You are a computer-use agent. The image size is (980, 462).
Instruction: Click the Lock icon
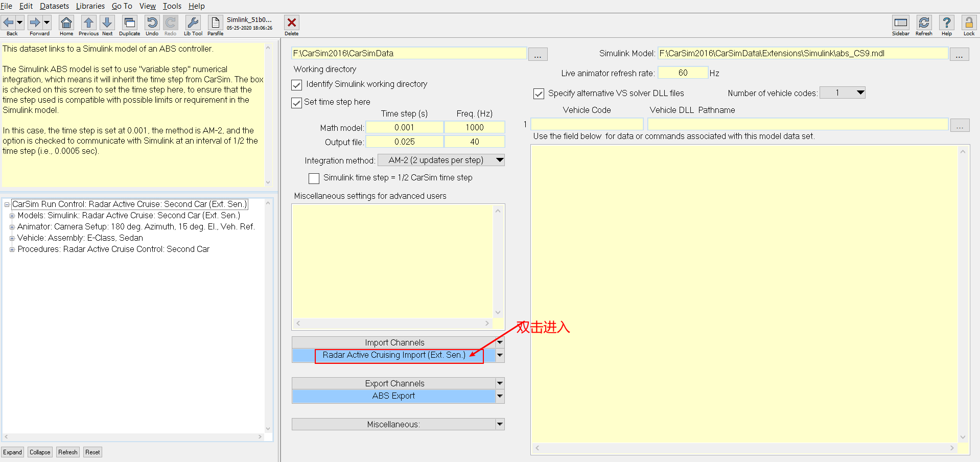click(x=969, y=22)
